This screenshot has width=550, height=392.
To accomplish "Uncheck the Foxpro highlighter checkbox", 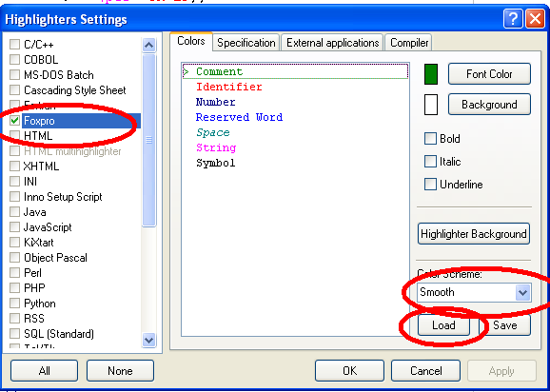I will (x=14, y=121).
